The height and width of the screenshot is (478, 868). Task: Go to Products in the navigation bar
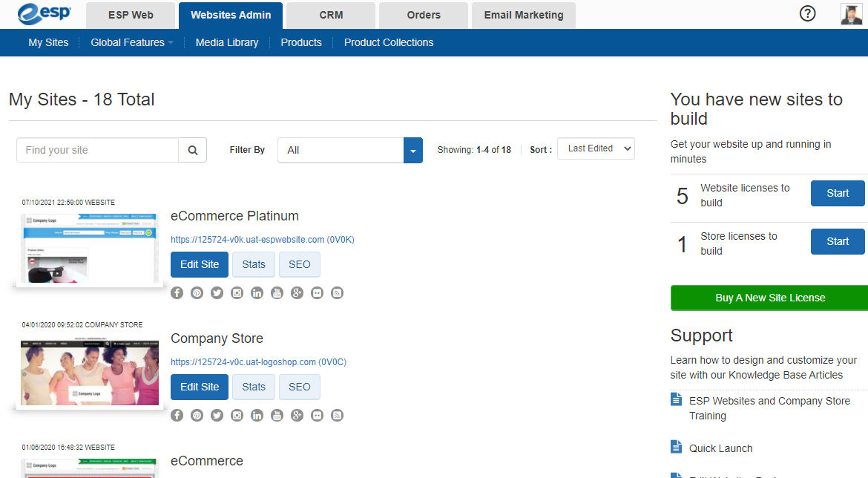pos(301,42)
